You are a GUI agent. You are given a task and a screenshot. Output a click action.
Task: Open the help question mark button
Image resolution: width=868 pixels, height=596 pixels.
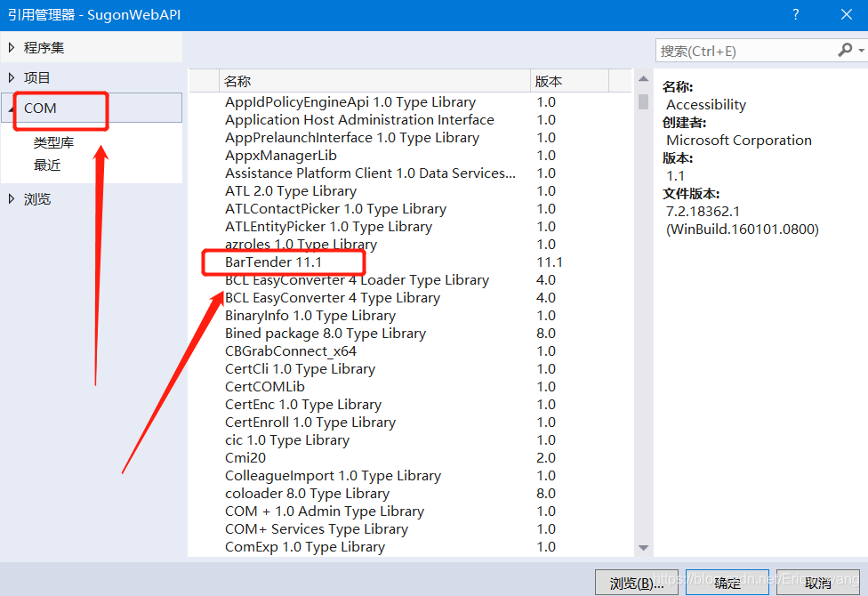click(795, 14)
